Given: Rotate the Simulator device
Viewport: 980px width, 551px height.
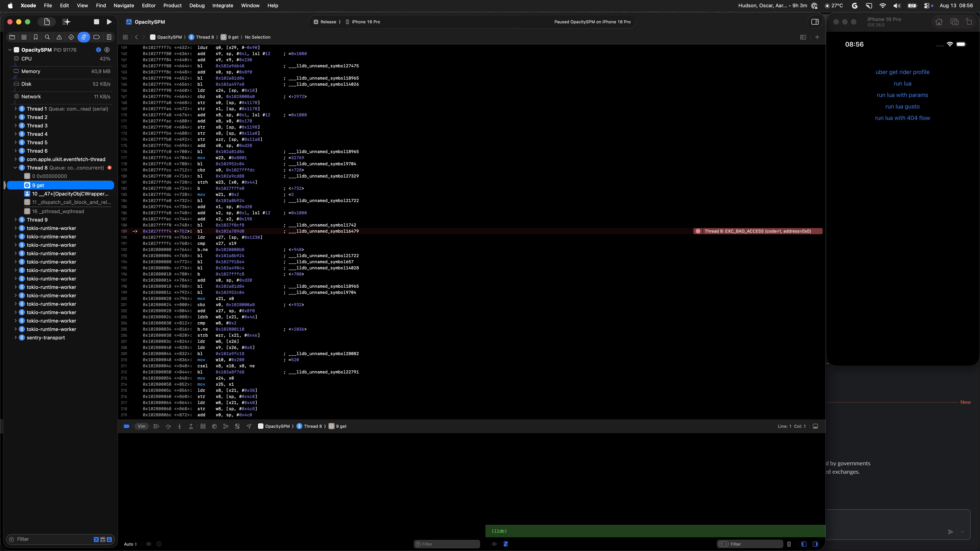Looking at the screenshot, I should 969,22.
